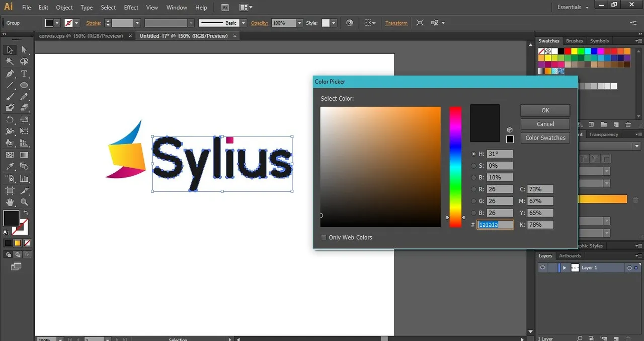This screenshot has width=644, height=341.
Task: Select the Scale tool
Action: (24, 120)
